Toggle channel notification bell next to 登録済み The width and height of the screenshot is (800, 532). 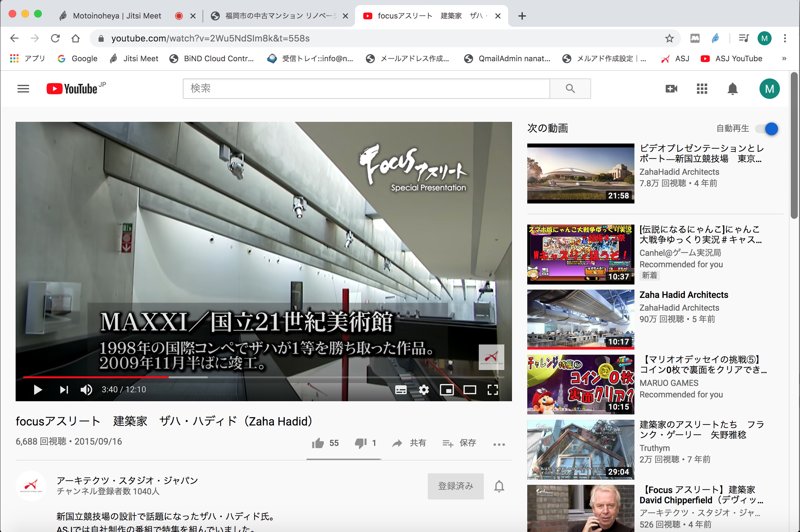coord(499,486)
